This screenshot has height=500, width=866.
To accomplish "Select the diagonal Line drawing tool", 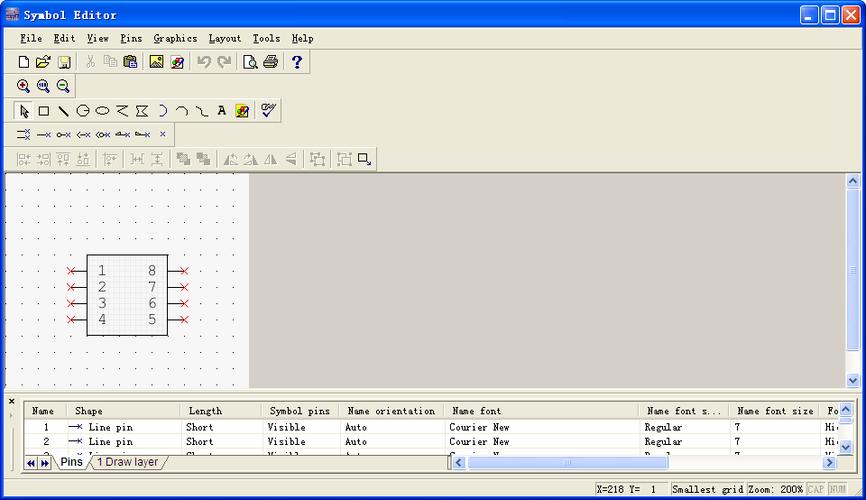I will pyautogui.click(x=64, y=111).
